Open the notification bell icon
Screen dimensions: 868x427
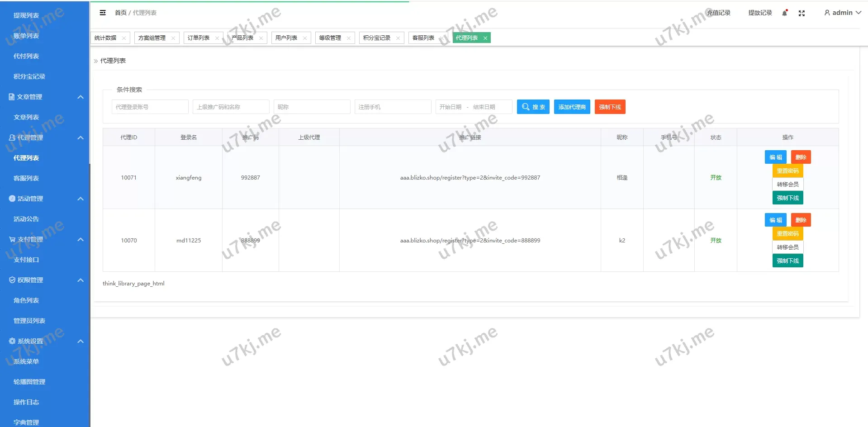tap(785, 13)
